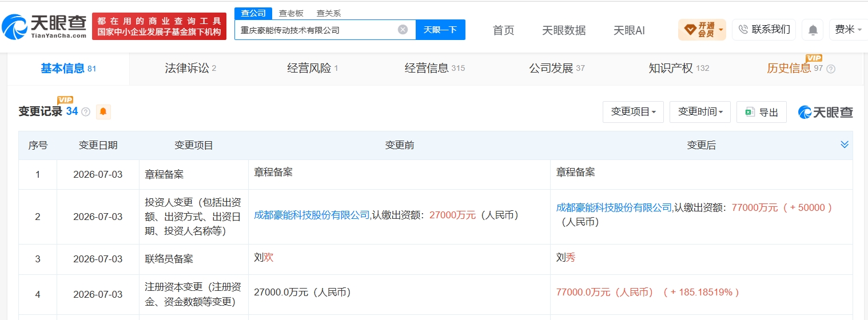Viewport: 868px width, 320px height.
Task: Click the company name search input field
Action: (317, 30)
